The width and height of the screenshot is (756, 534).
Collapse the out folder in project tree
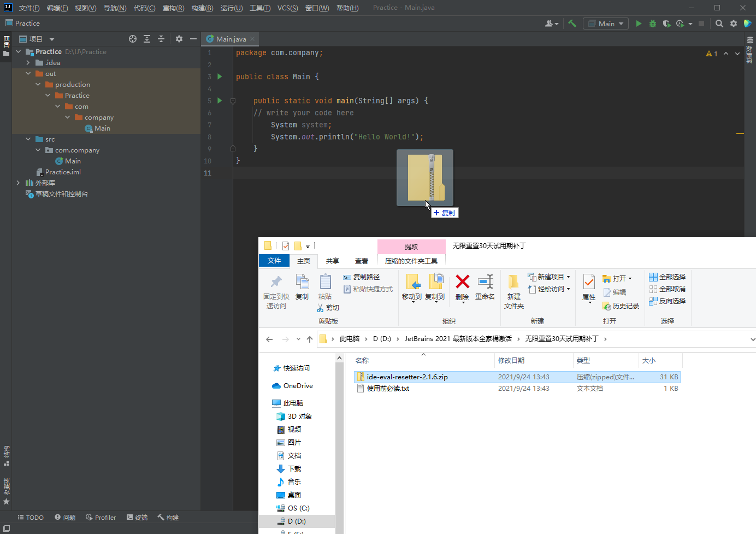point(28,73)
